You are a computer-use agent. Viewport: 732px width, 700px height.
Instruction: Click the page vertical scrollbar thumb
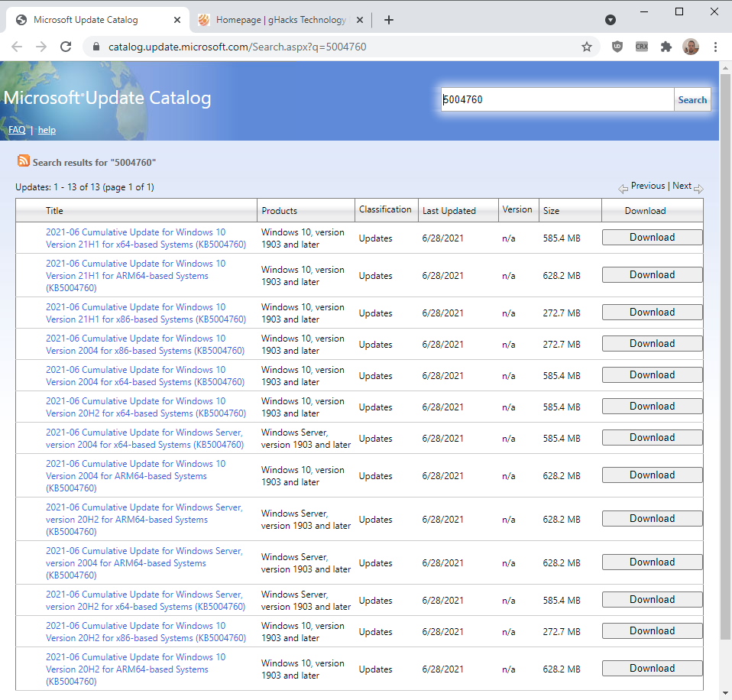[x=725, y=357]
